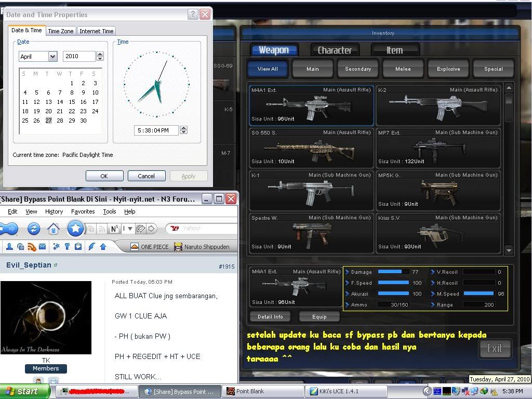Show Main weapons only
532x399 pixels.
pyautogui.click(x=312, y=69)
